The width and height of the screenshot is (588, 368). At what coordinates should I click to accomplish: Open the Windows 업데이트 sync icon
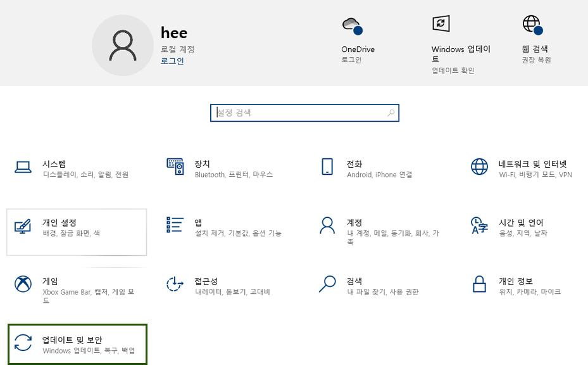click(441, 23)
